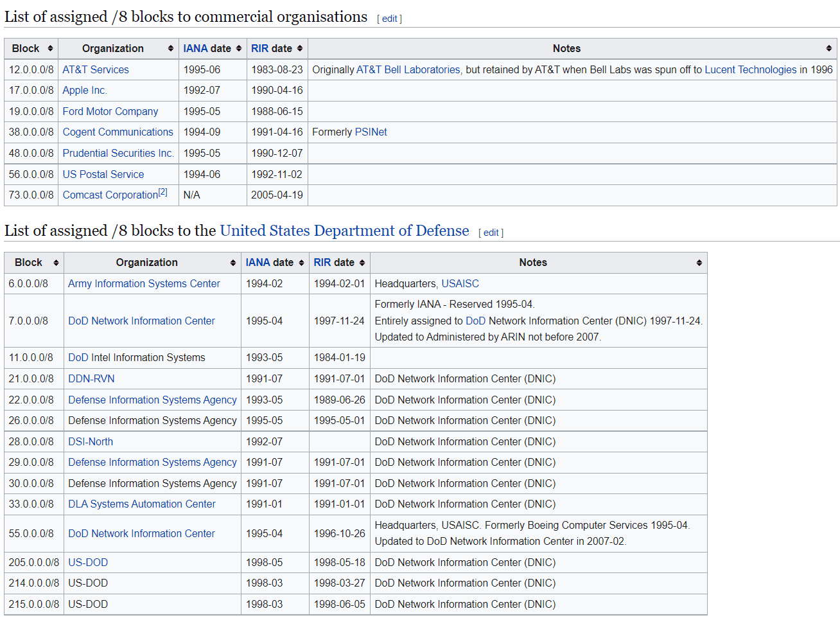The height and width of the screenshot is (620, 840).
Task: Open the Cogent Communications link
Action: (118, 132)
